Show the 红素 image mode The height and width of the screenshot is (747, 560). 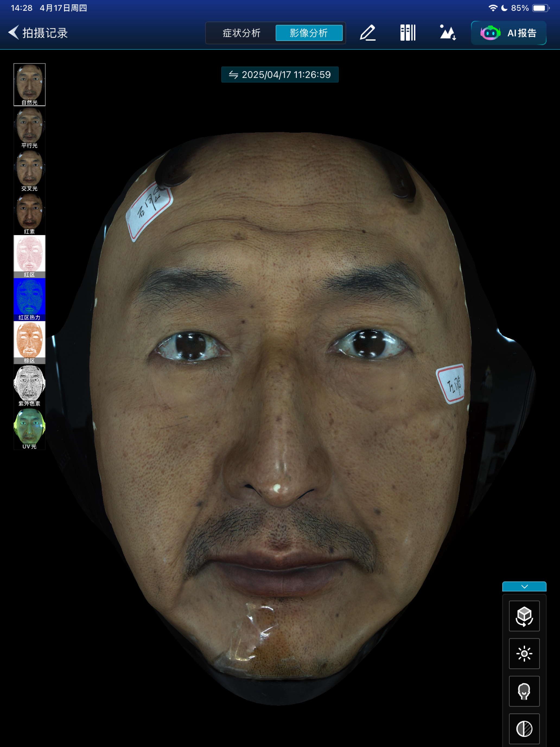(29, 213)
